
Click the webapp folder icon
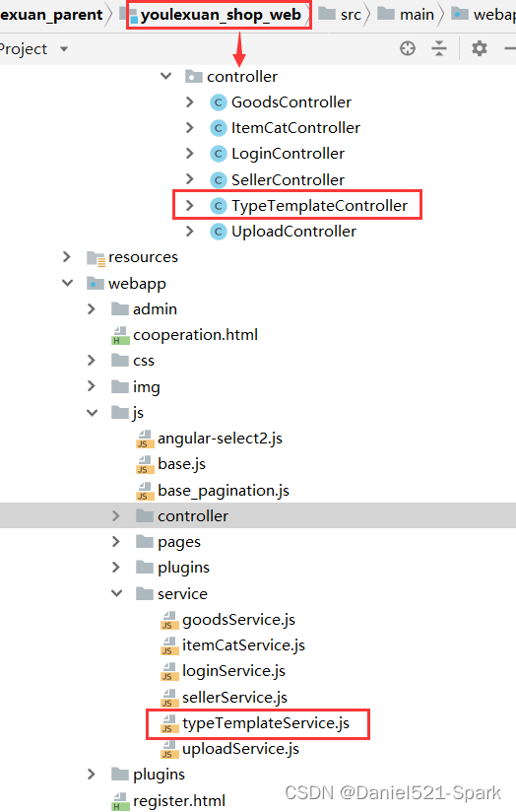(96, 283)
